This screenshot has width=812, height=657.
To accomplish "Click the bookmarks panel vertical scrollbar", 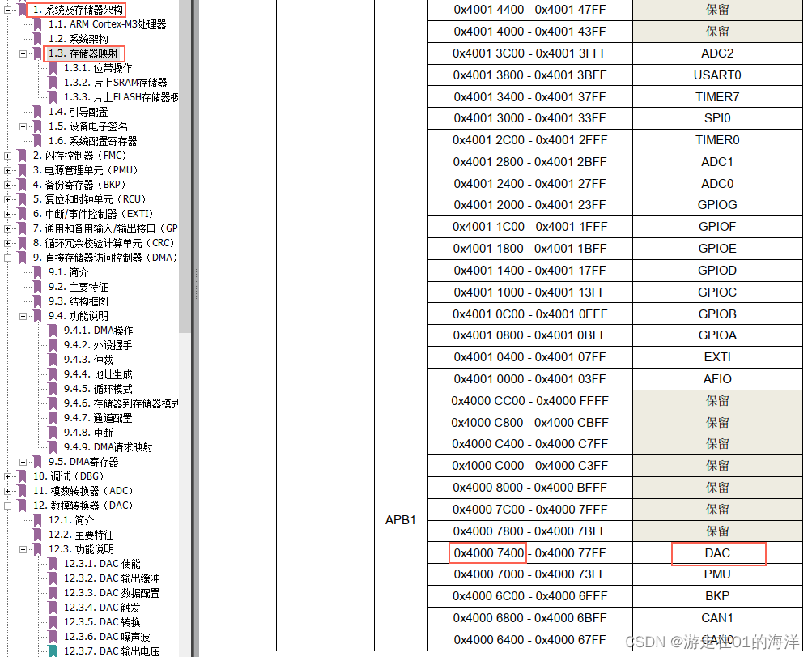I will pos(185,166).
